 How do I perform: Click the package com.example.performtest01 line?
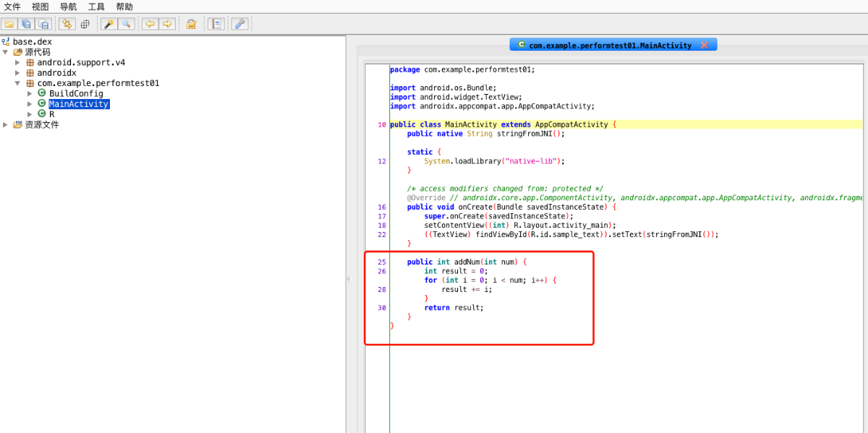point(462,70)
